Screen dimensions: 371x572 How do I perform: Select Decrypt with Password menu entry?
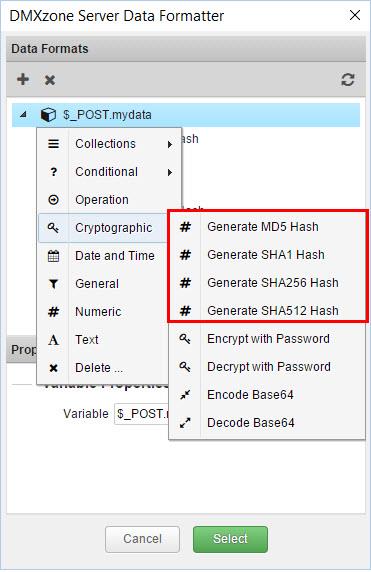point(267,367)
